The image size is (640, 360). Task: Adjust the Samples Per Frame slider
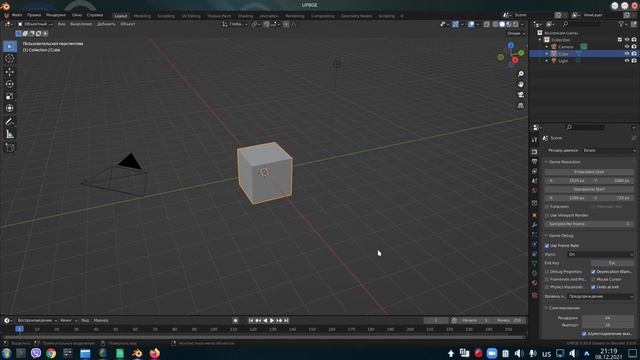pyautogui.click(x=589, y=224)
